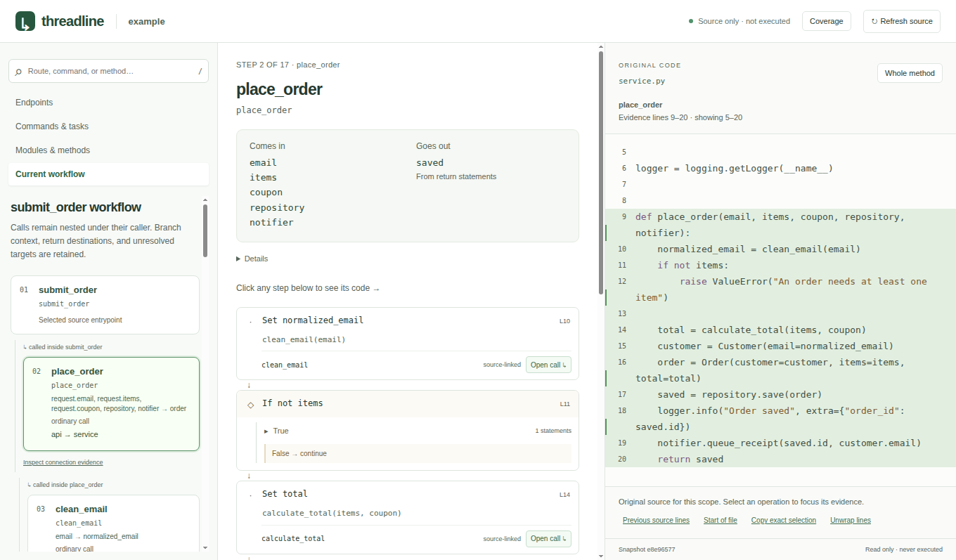Click the sidebar workflow scrollbar thumb
956x560 pixels.
click(205, 230)
